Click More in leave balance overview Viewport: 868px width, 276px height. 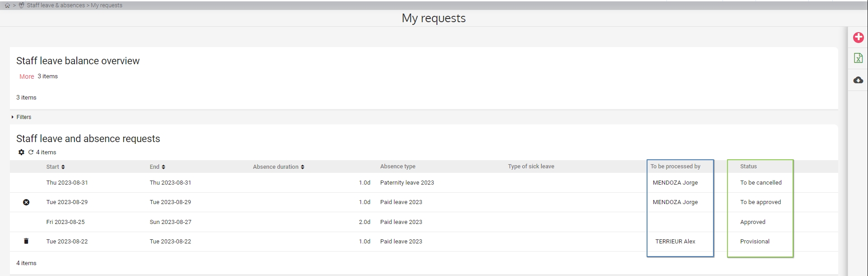[27, 76]
